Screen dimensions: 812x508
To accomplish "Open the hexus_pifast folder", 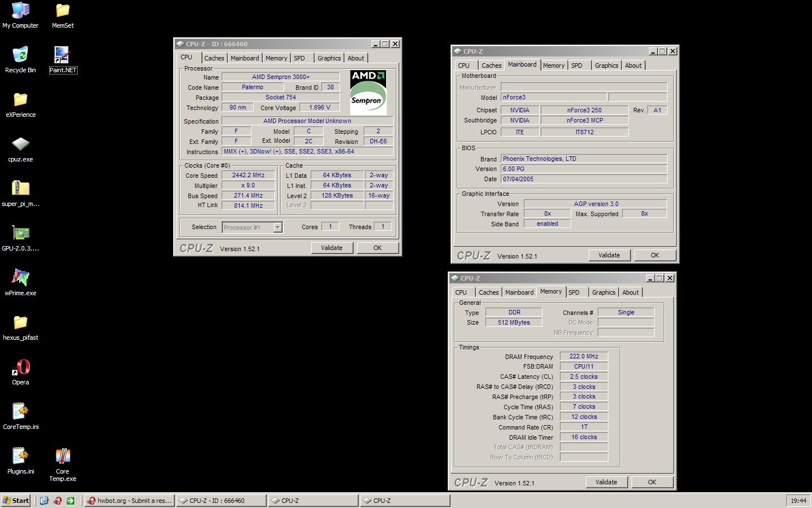I will (20, 323).
